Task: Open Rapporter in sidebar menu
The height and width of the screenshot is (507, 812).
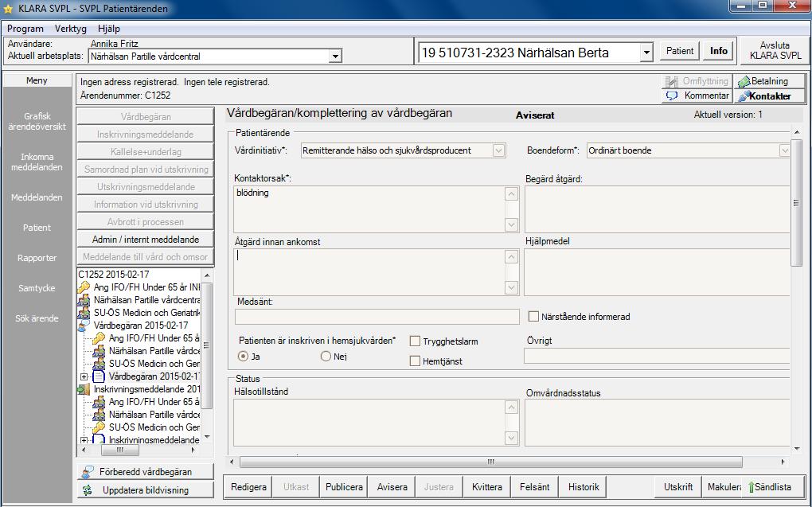Action: (x=37, y=258)
